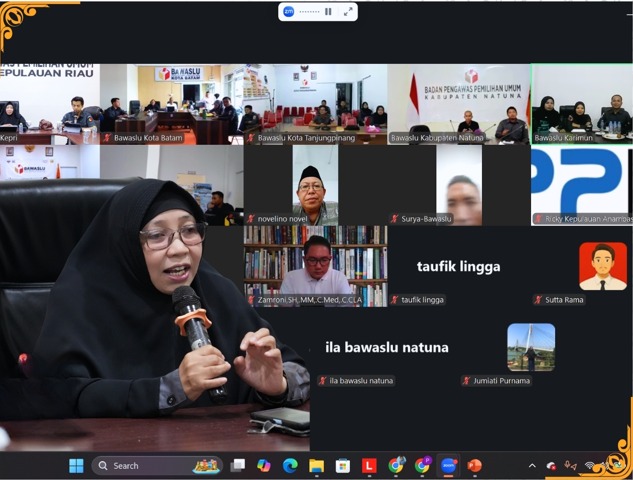The width and height of the screenshot is (633, 480).
Task: Open the red L app on taskbar
Action: 369,465
